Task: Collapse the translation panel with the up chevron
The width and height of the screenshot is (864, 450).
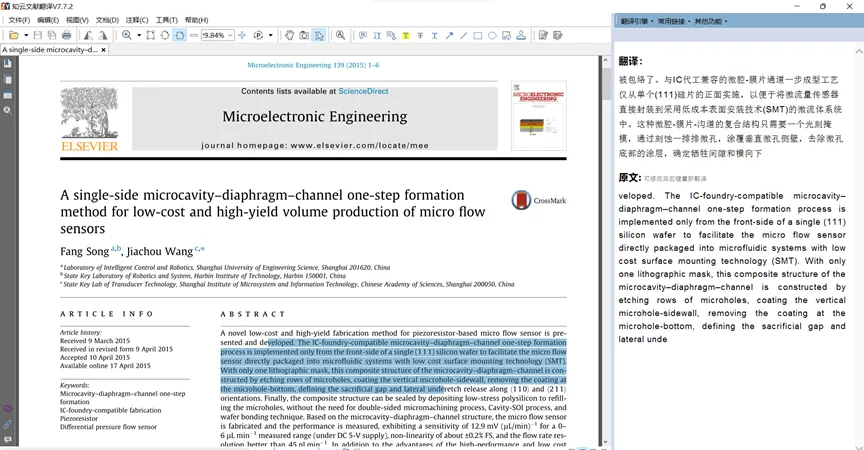Action: (858, 52)
